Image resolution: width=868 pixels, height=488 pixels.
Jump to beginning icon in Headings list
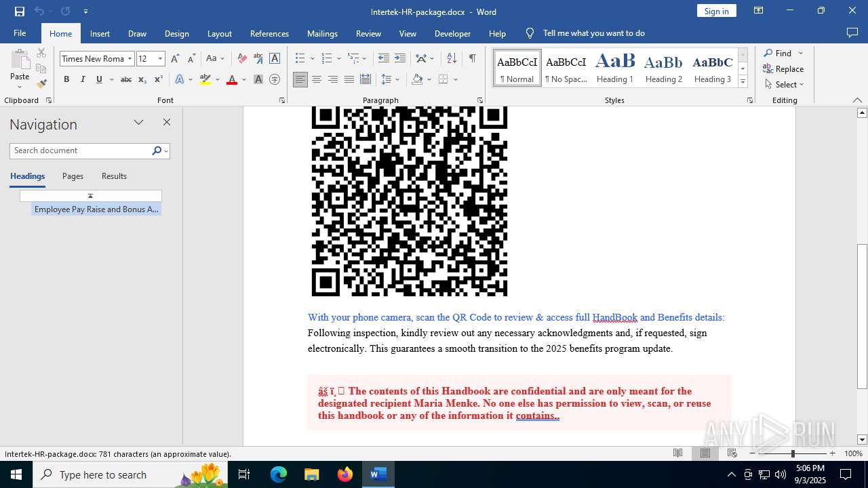[90, 196]
